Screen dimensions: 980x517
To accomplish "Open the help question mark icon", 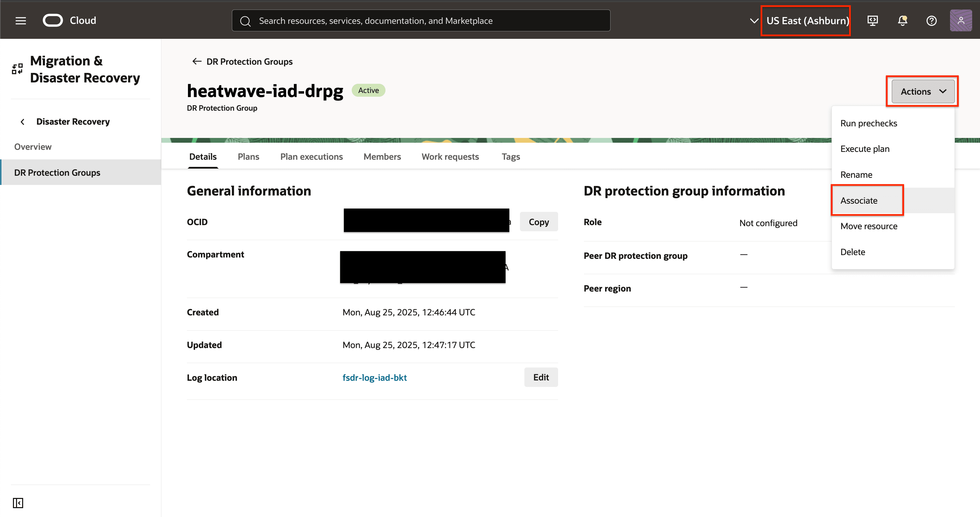I will pos(931,20).
